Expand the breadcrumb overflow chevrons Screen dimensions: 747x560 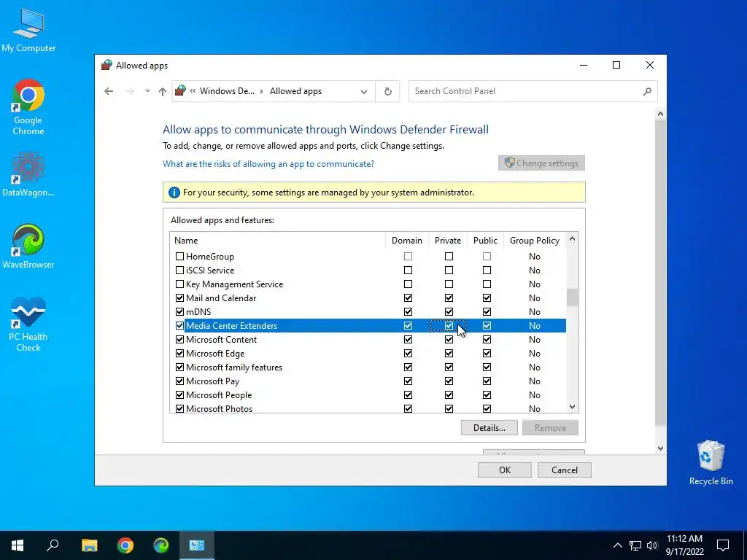(x=193, y=91)
